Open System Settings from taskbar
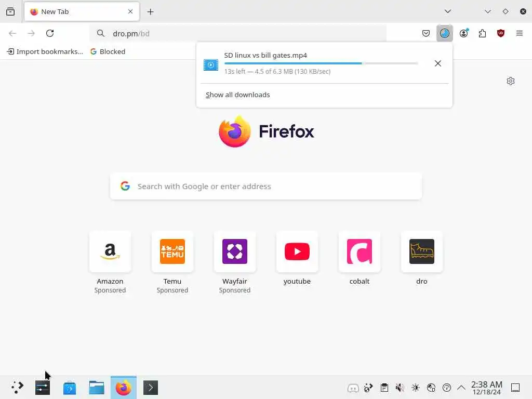The height and width of the screenshot is (399, 532). 43,388
